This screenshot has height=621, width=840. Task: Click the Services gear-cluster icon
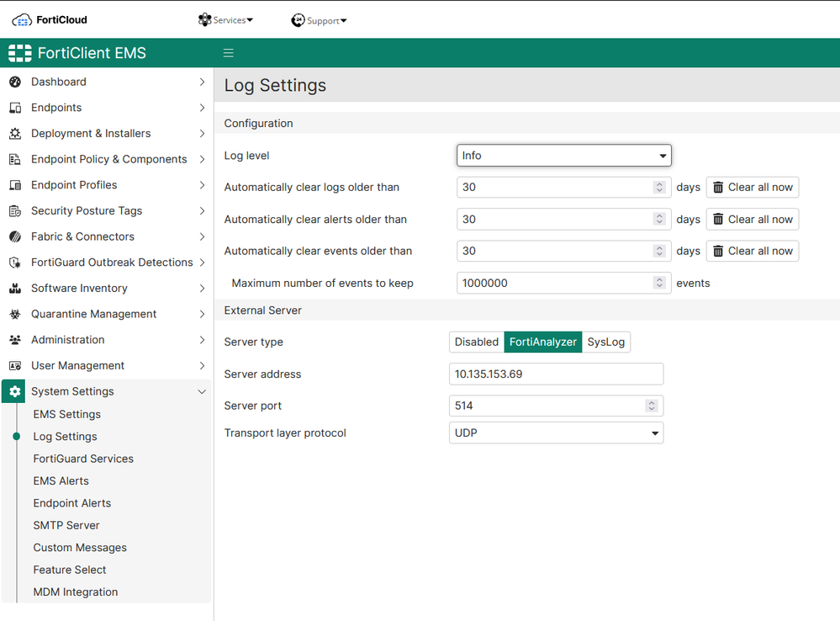204,20
